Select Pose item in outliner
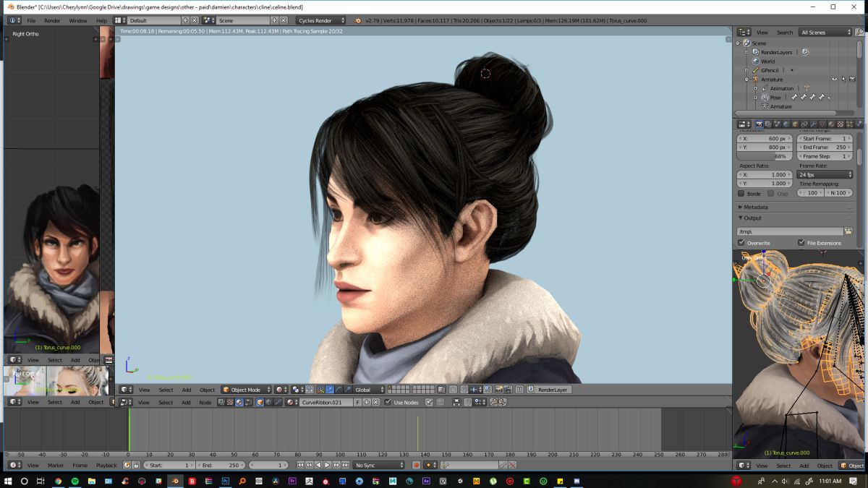The width and height of the screenshot is (868, 488). click(775, 98)
